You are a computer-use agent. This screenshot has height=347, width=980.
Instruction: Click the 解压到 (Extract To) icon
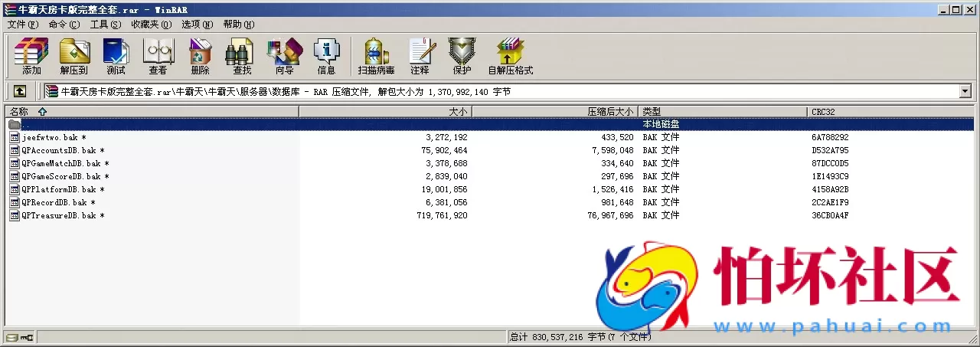[74, 56]
